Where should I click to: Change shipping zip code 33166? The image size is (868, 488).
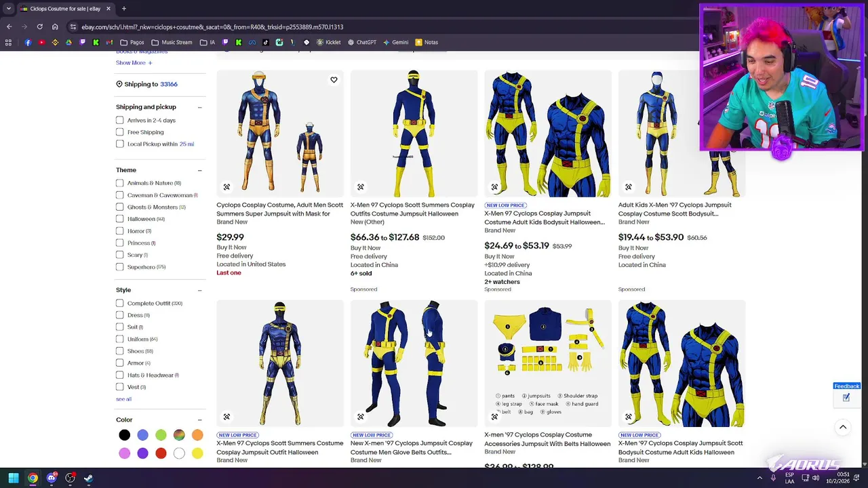pos(169,84)
